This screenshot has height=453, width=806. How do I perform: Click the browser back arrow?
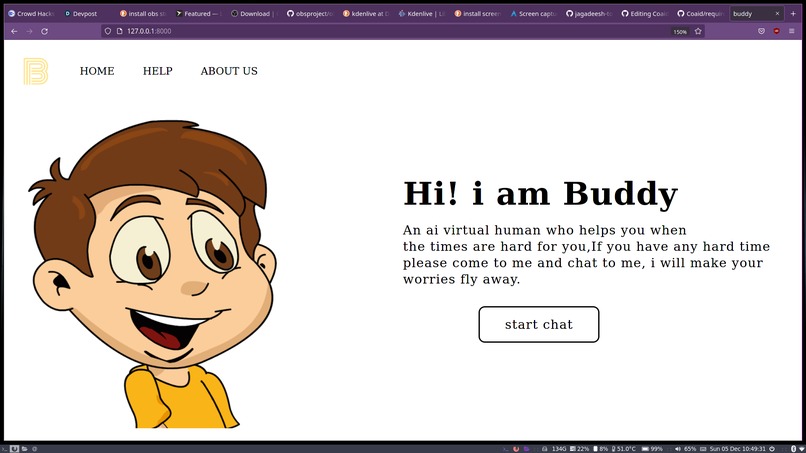coord(14,31)
